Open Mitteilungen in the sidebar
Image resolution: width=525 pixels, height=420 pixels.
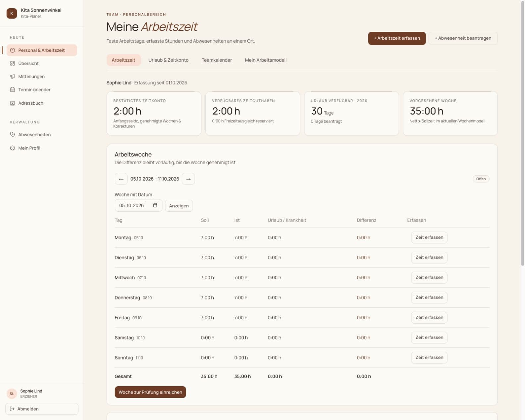(42, 77)
